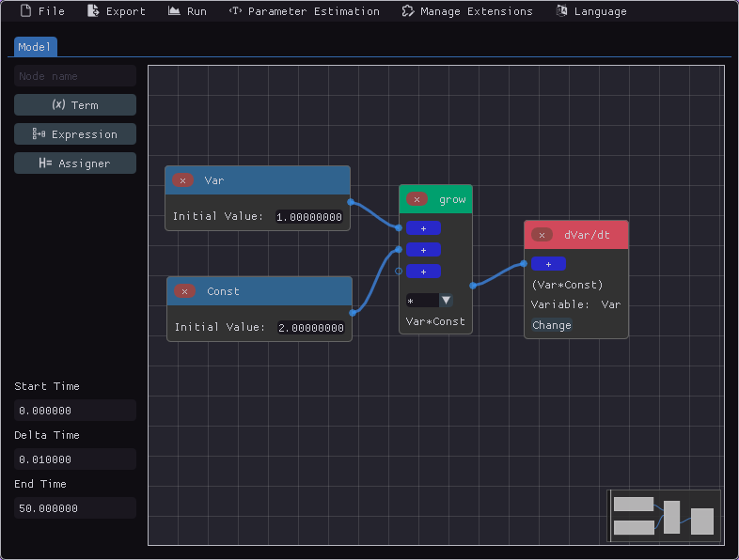Open the Parameter Estimation menu

(304, 11)
